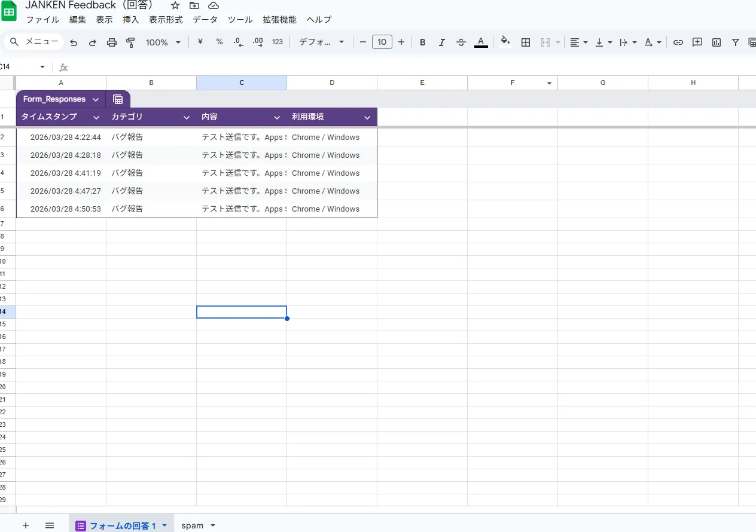
Task: Switch to the spam sheet tab
Action: click(193, 525)
